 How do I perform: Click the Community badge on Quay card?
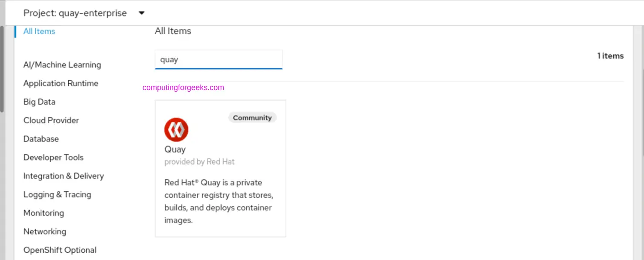pyautogui.click(x=252, y=117)
